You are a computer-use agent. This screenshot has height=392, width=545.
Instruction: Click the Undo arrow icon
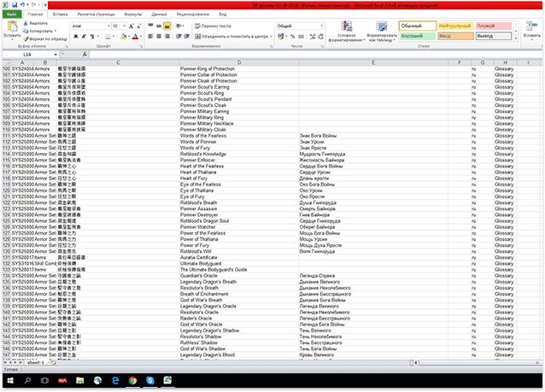(x=22, y=5)
